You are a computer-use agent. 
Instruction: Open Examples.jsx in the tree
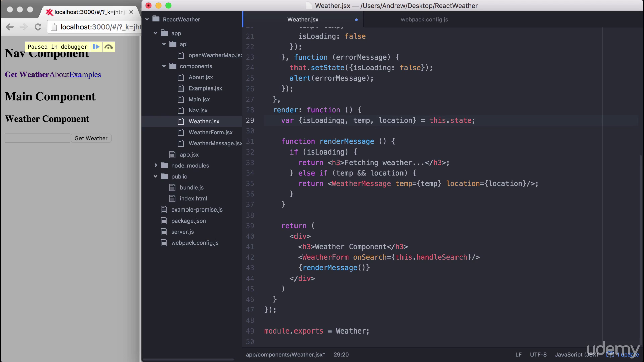[x=205, y=88]
